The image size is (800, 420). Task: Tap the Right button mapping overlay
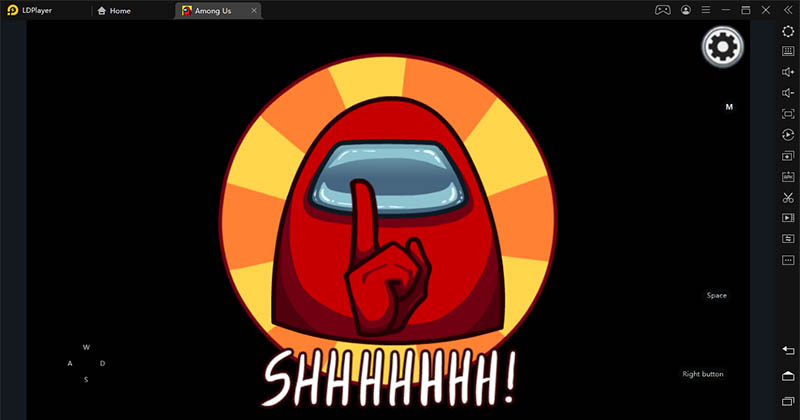(703, 374)
